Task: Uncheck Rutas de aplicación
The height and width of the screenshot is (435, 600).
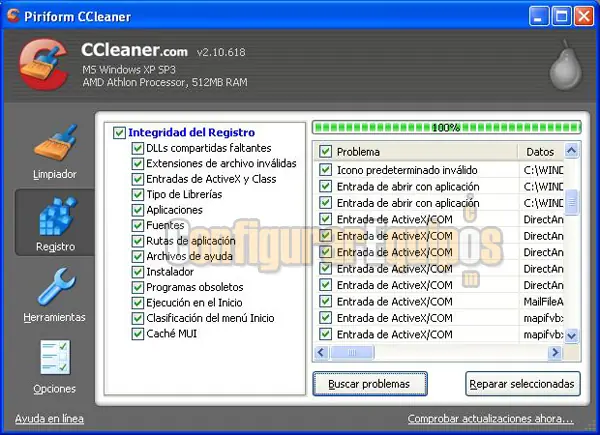Action: [x=137, y=241]
